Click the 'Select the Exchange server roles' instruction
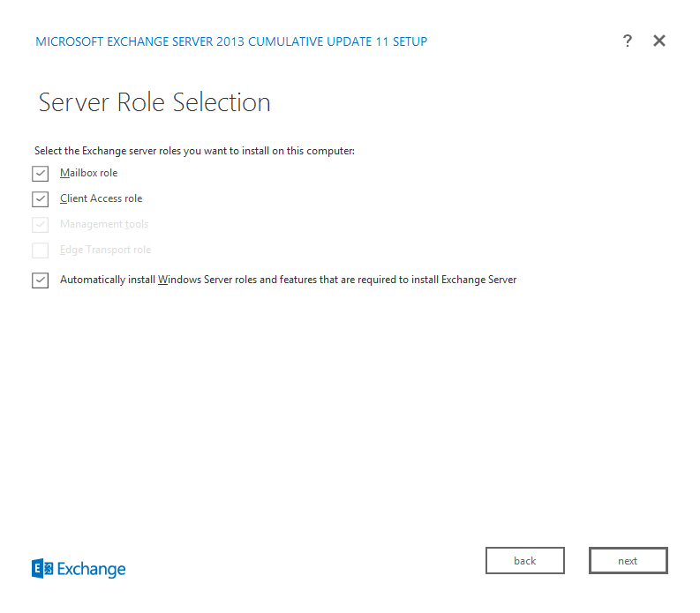Viewport: 700px width, 613px height. click(x=194, y=151)
